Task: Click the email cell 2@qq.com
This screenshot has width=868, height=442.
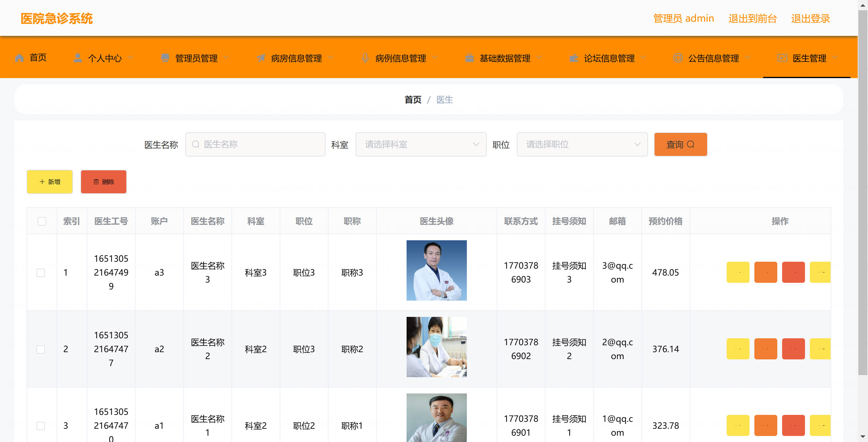Action: [617, 349]
